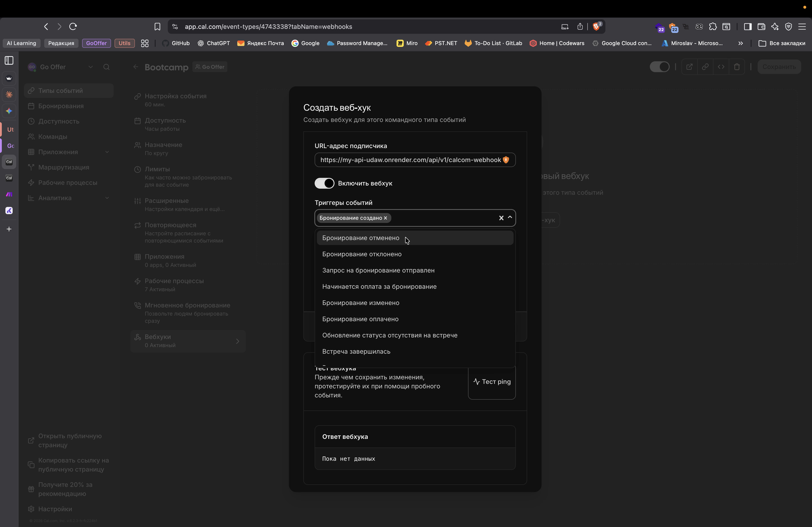Open the browser extensions puzzle icon
This screenshot has width=812, height=527.
pos(713,27)
